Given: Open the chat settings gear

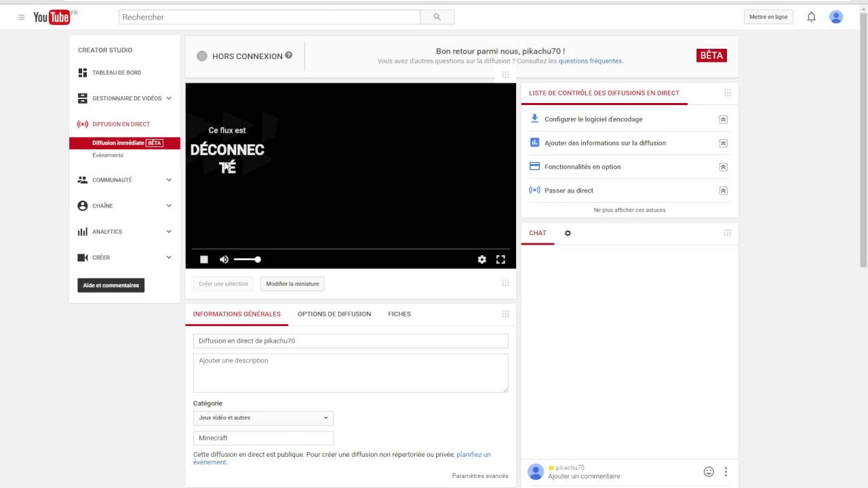Looking at the screenshot, I should coord(568,233).
